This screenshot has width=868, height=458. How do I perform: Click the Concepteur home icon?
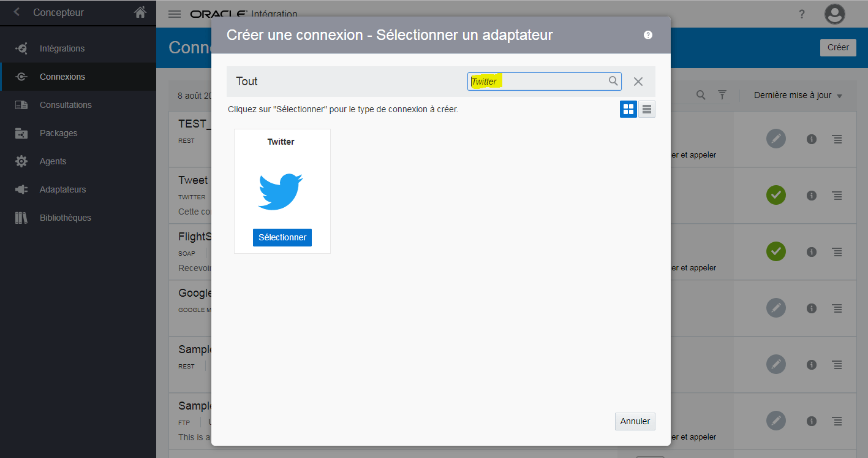140,12
